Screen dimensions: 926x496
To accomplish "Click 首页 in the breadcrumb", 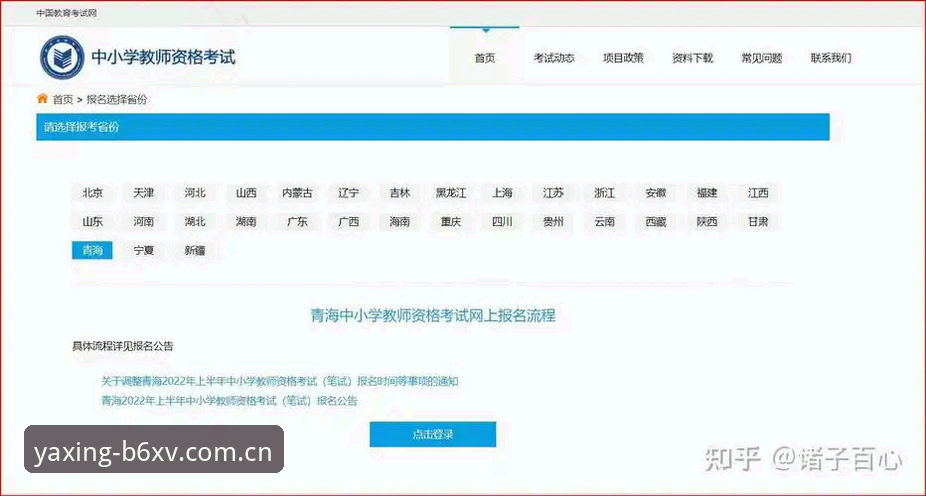I will coord(63,100).
